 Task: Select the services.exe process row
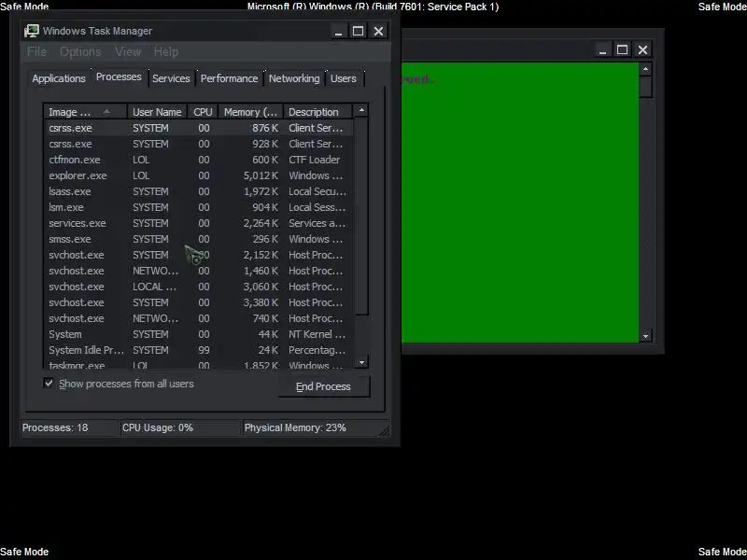click(x=199, y=223)
